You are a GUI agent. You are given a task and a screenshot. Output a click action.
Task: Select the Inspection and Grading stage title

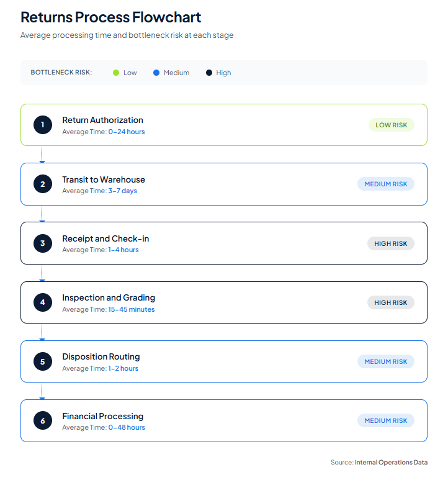click(109, 297)
